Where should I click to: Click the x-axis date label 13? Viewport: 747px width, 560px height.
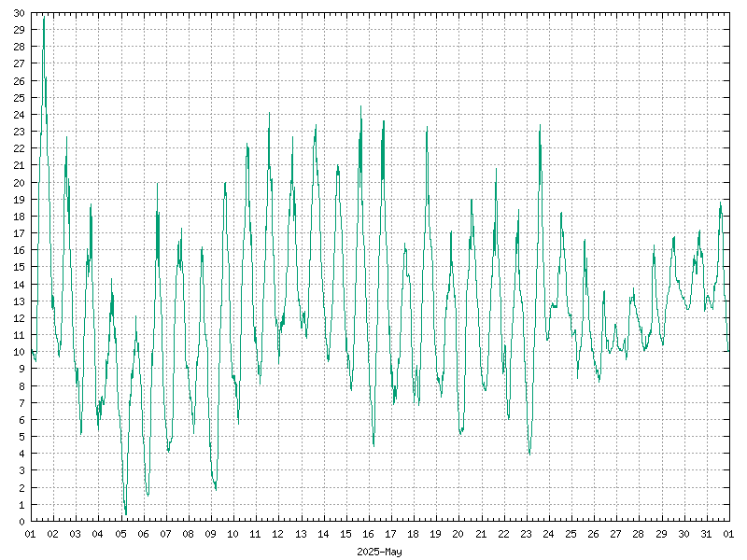[x=301, y=534]
